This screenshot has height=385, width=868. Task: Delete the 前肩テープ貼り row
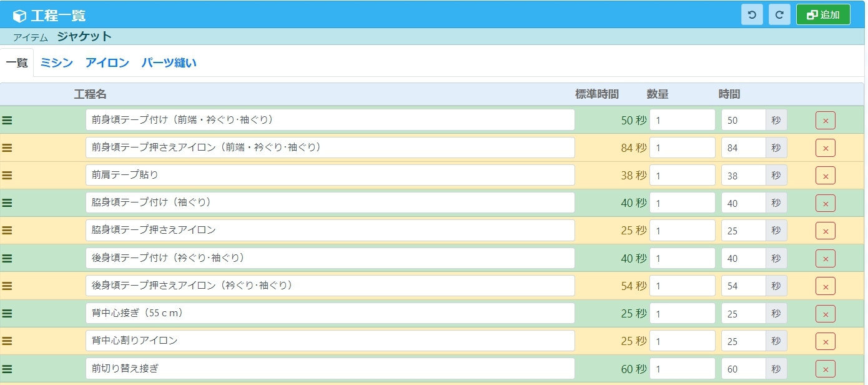[x=825, y=176]
